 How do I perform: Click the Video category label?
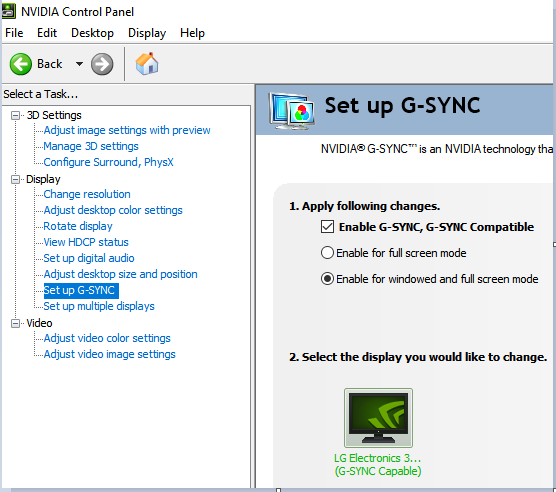[x=39, y=323]
